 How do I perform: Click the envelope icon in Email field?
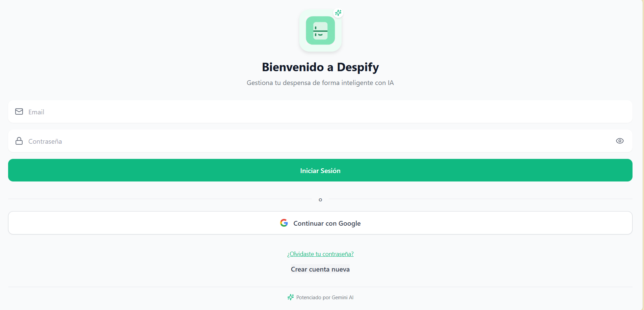pos(19,112)
